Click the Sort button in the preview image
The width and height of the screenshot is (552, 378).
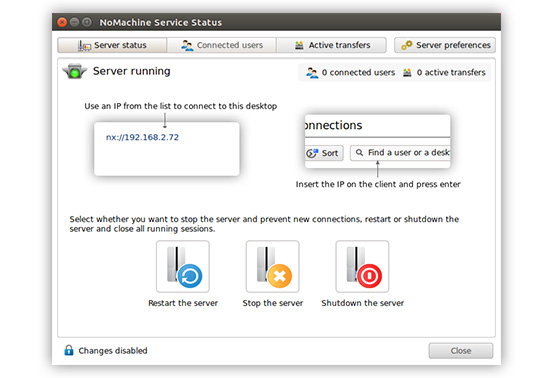[324, 153]
